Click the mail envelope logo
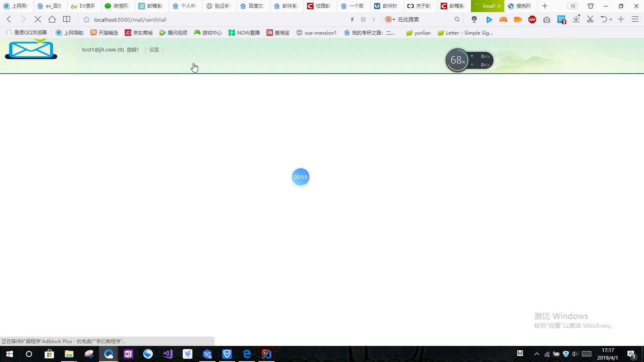644x362 pixels. (x=31, y=49)
